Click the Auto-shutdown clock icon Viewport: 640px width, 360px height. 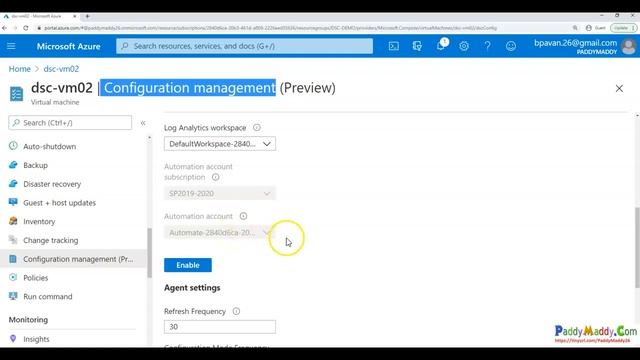click(x=13, y=146)
